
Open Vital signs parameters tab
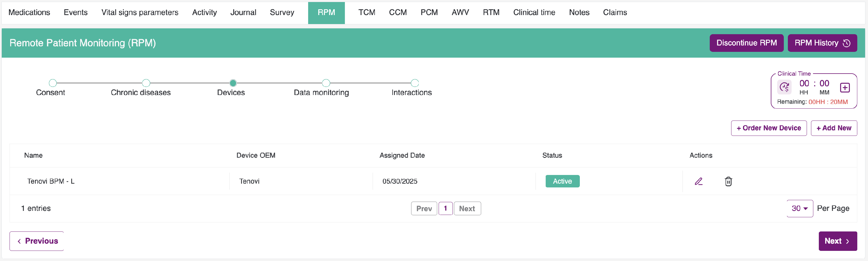(140, 12)
